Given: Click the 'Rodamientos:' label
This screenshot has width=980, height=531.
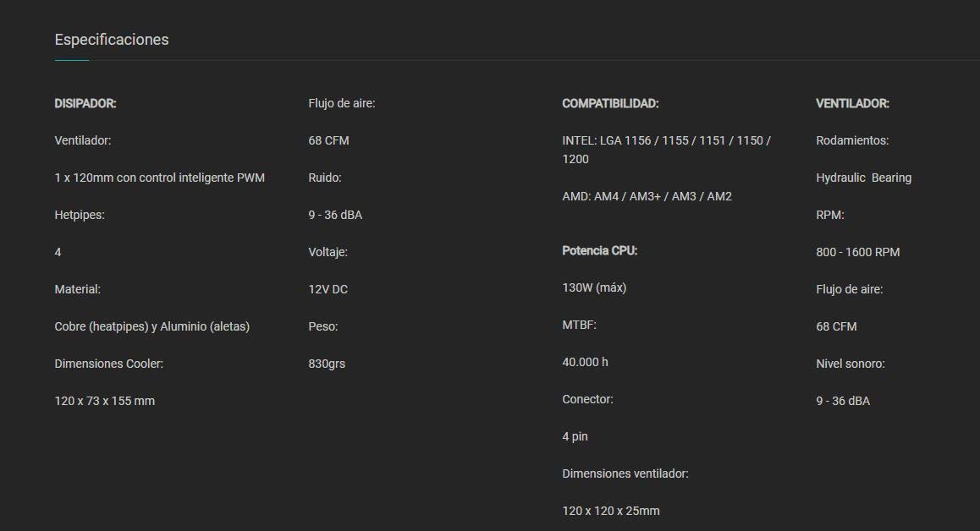Looking at the screenshot, I should [x=852, y=140].
